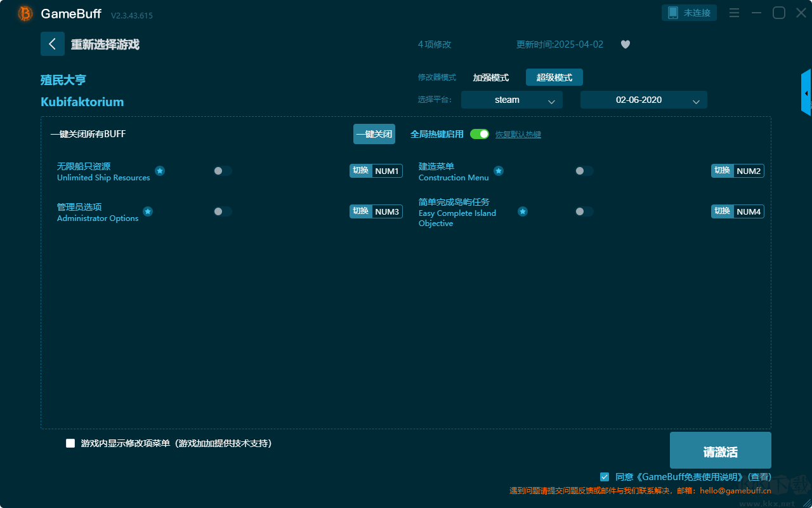The image size is (812, 508).
Task: Open the 查看 disclaimer link
Action: 759,477
